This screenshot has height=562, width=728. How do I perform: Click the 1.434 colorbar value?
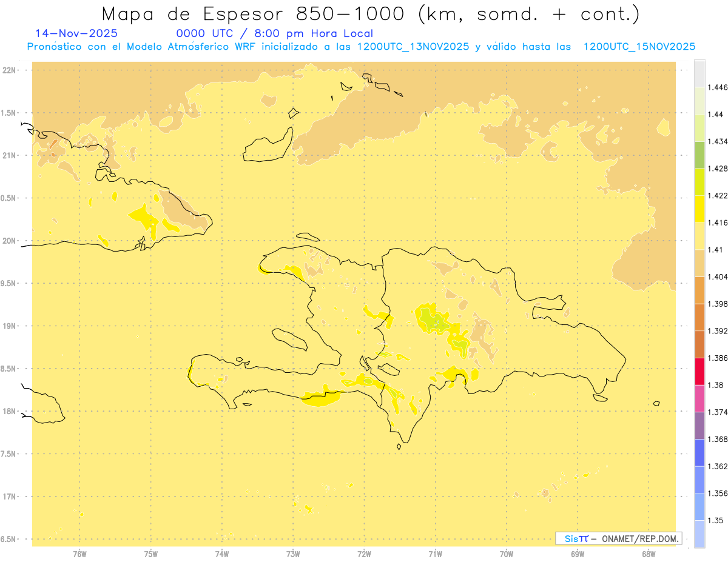pyautogui.click(x=717, y=141)
